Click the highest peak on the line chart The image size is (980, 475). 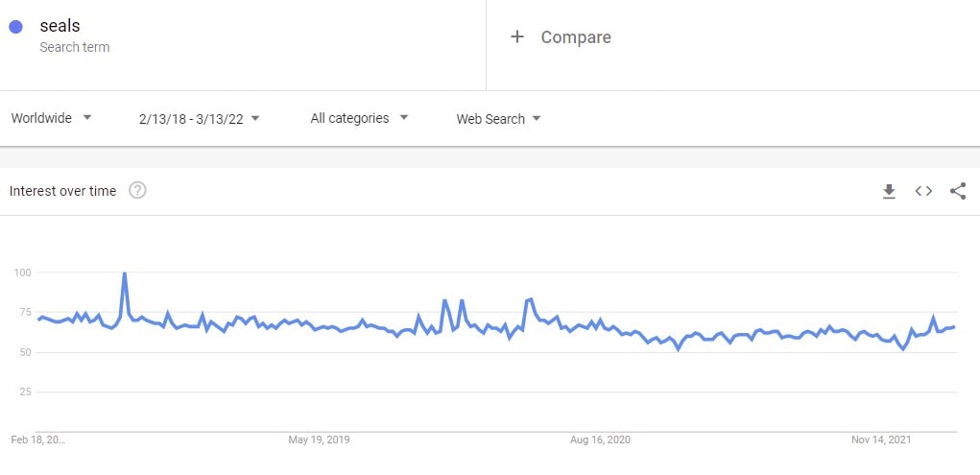coord(125,273)
